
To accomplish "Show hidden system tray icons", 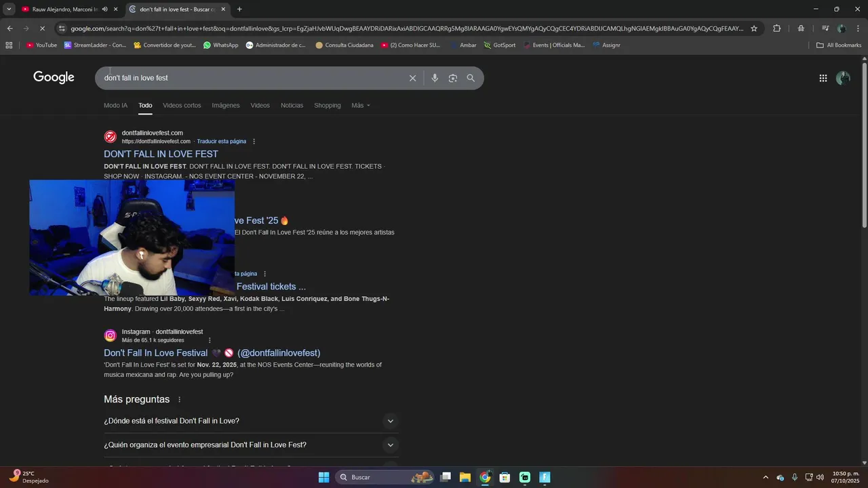I will pos(766,477).
